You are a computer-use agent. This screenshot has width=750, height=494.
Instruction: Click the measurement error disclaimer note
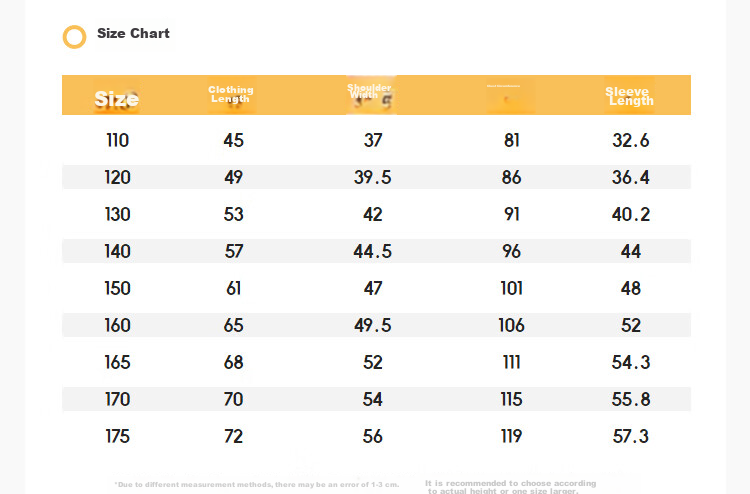click(256, 484)
